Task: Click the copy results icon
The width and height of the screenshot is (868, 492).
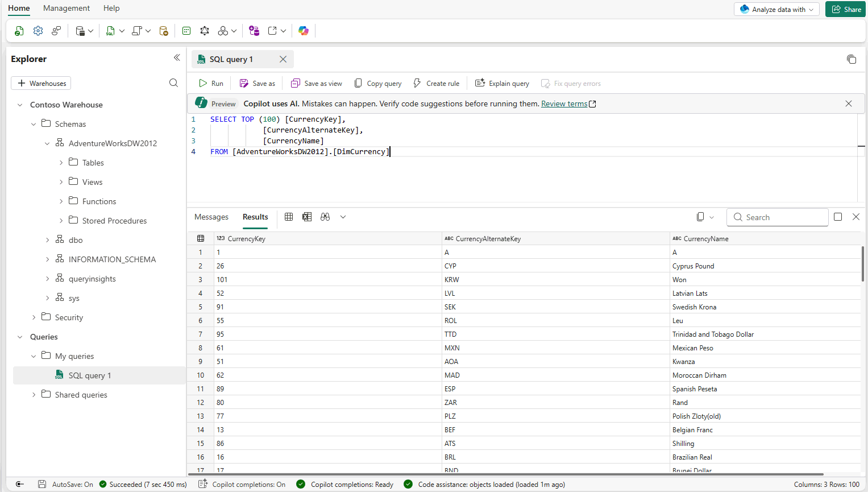Action: point(700,217)
